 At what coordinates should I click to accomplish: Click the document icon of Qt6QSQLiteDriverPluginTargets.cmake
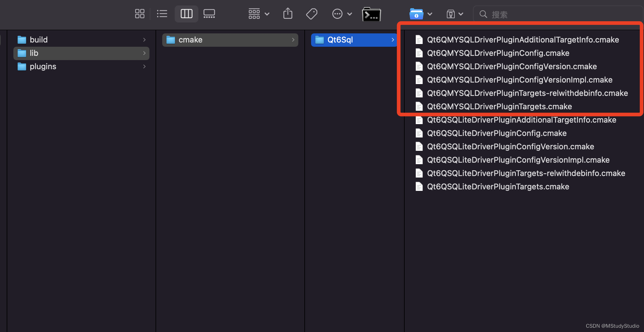tap(419, 187)
